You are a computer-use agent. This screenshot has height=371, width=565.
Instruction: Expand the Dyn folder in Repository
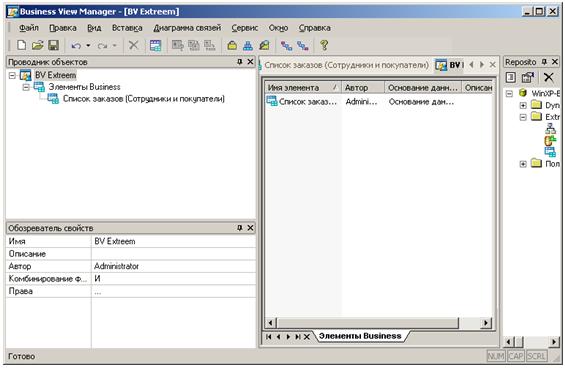coord(523,105)
